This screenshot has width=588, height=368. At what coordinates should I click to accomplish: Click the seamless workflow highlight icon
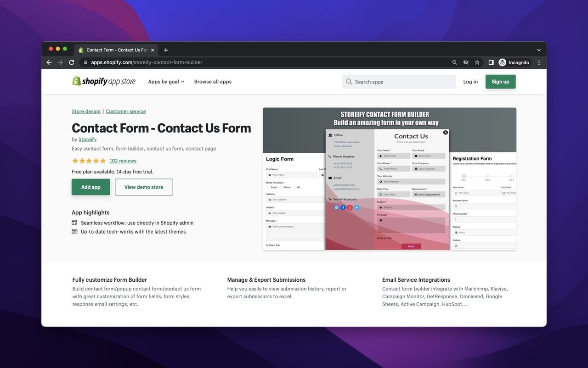[x=74, y=223]
